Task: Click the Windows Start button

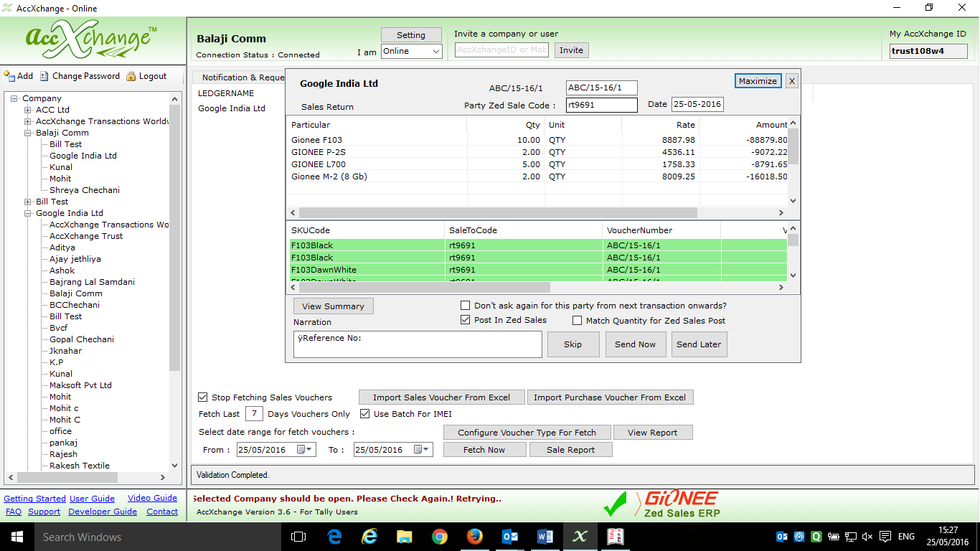Action: coord(17,537)
